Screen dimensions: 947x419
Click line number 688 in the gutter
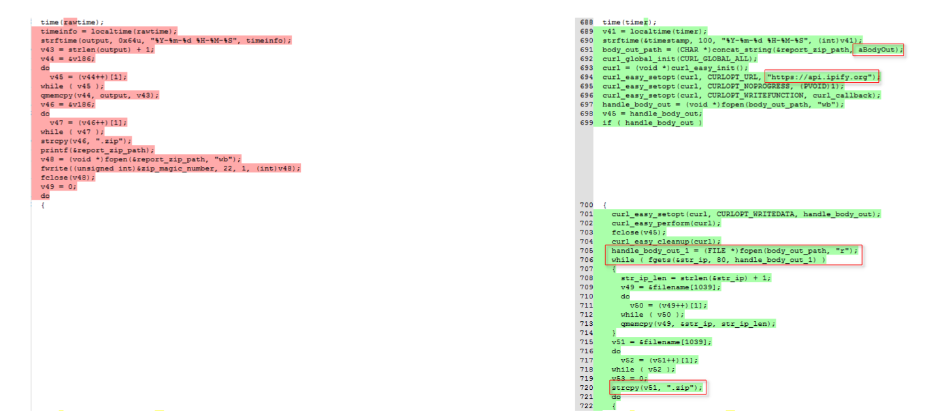click(587, 21)
